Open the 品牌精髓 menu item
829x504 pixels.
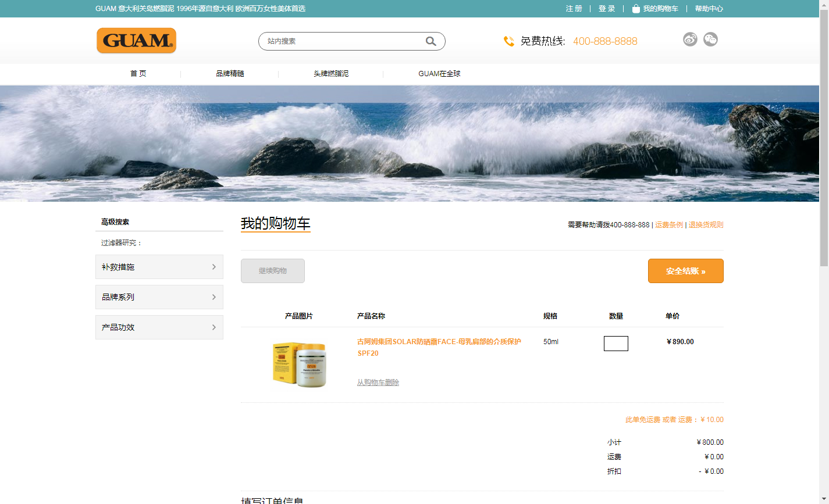tap(230, 74)
